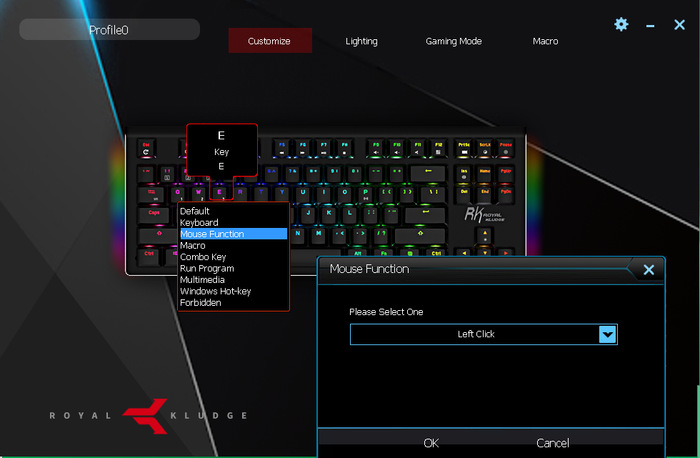Choose Combo Key from the key menu
This screenshot has height=458, width=700.
(x=202, y=257)
